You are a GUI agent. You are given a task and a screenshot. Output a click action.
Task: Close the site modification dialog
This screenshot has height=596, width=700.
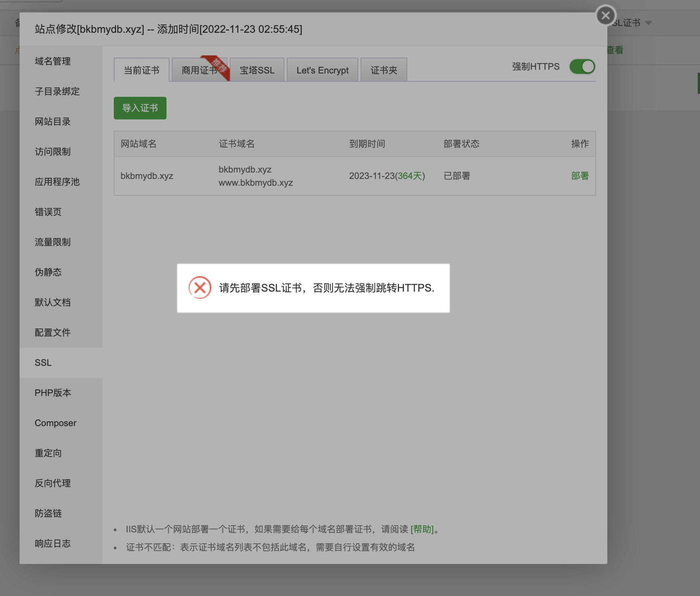tap(606, 15)
